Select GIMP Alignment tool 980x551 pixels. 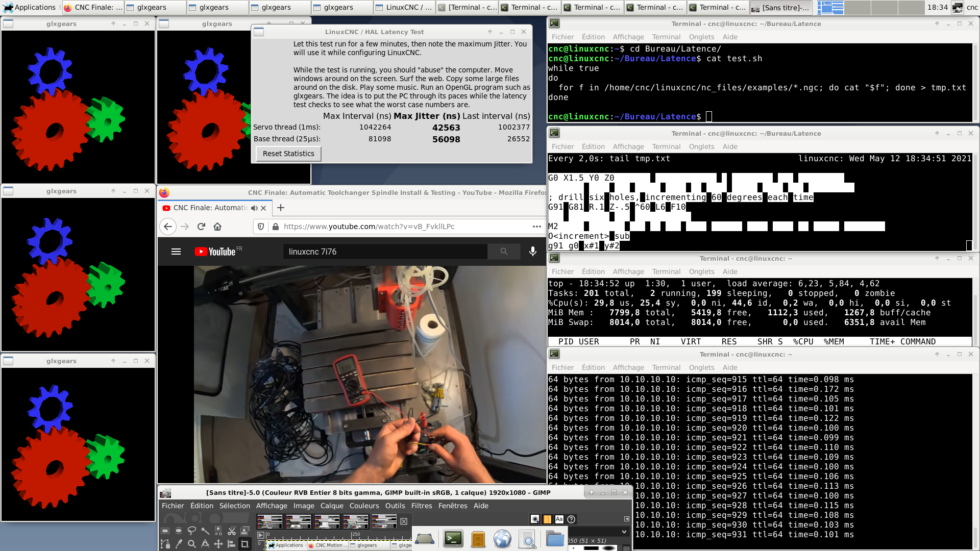pos(232,544)
